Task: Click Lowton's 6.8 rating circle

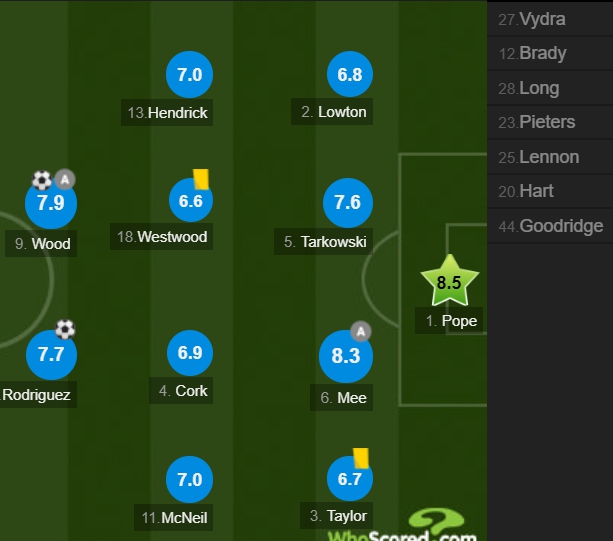Action: tap(350, 74)
